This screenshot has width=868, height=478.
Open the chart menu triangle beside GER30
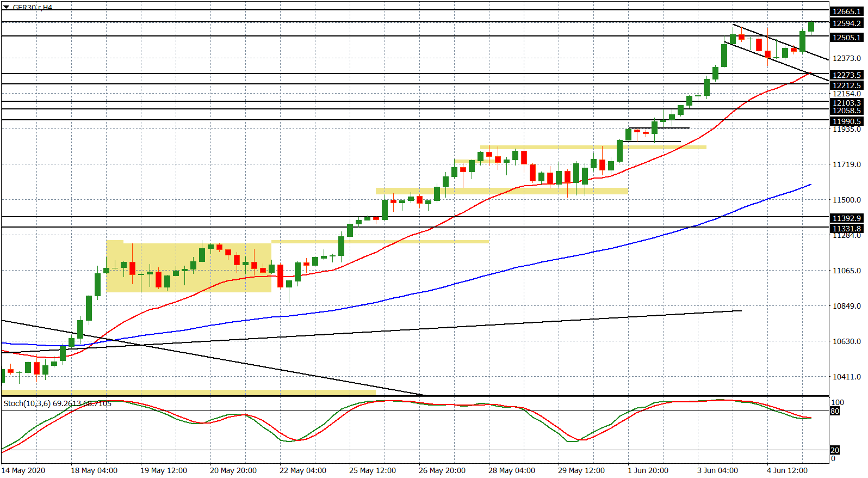(6, 7)
